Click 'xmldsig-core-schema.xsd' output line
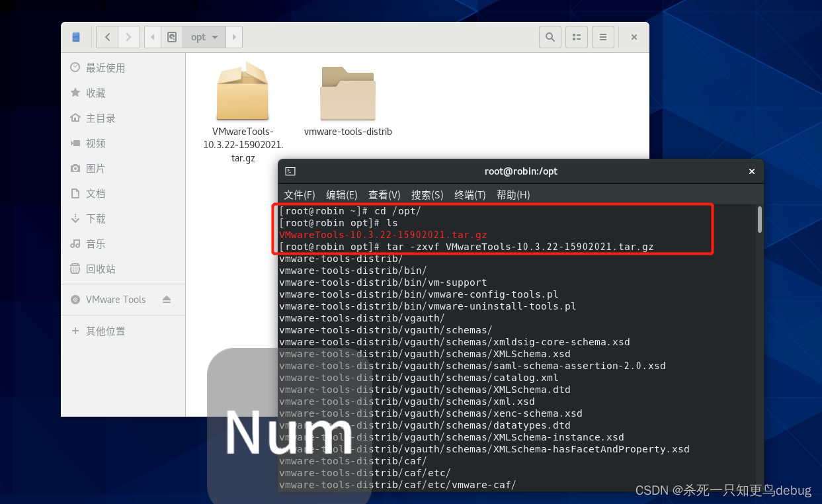 coord(454,342)
